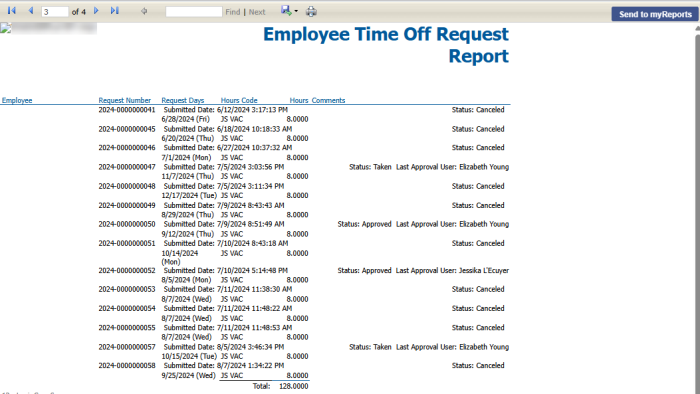Click the back to parent report arrow
Image resolution: width=700 pixels, height=394 pixels.
[144, 11]
